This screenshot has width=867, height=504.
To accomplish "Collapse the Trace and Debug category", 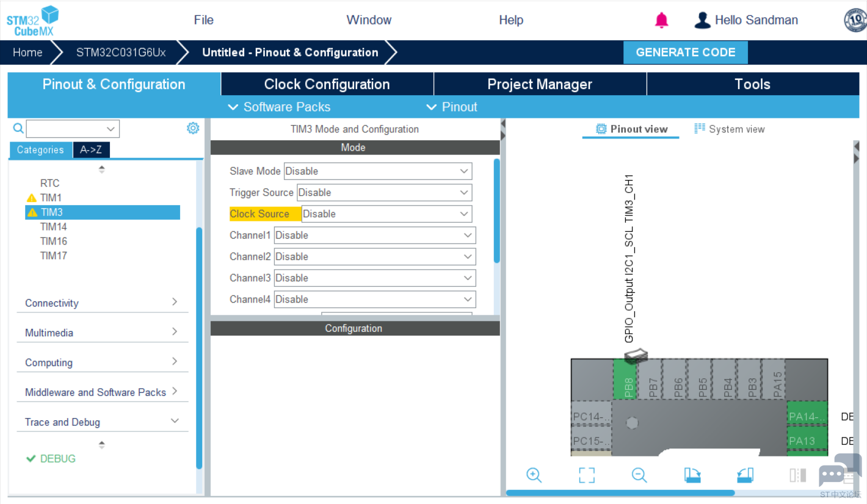I will [103, 422].
